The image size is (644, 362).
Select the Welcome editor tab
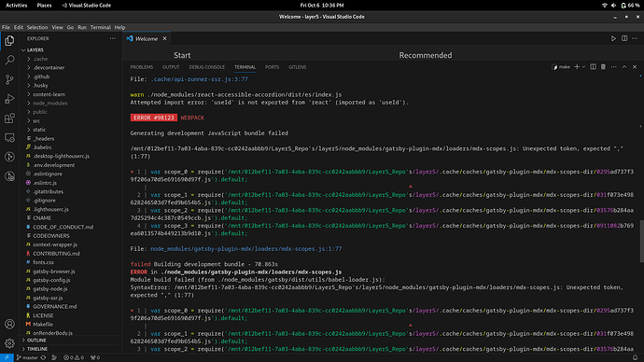(x=147, y=38)
